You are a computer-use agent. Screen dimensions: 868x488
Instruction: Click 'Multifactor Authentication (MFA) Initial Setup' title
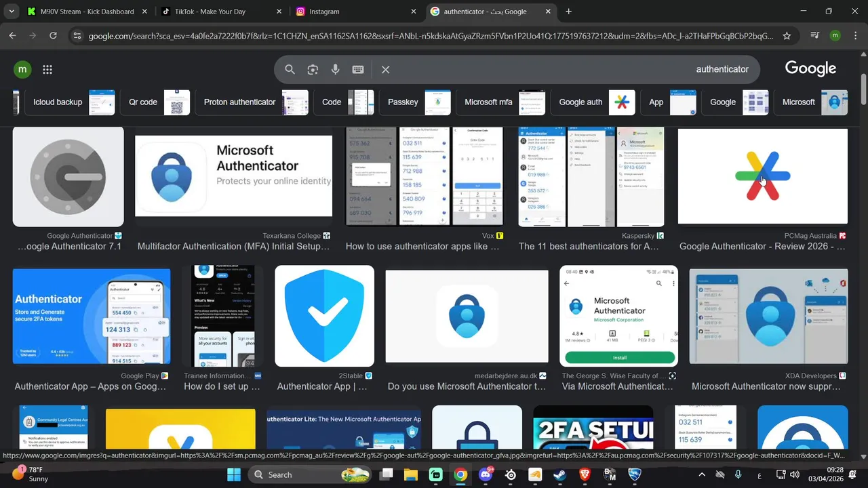click(x=233, y=247)
